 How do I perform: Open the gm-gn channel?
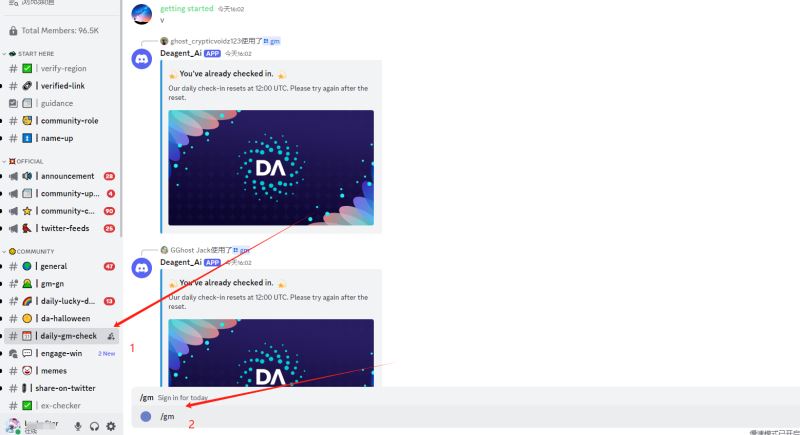click(x=61, y=284)
